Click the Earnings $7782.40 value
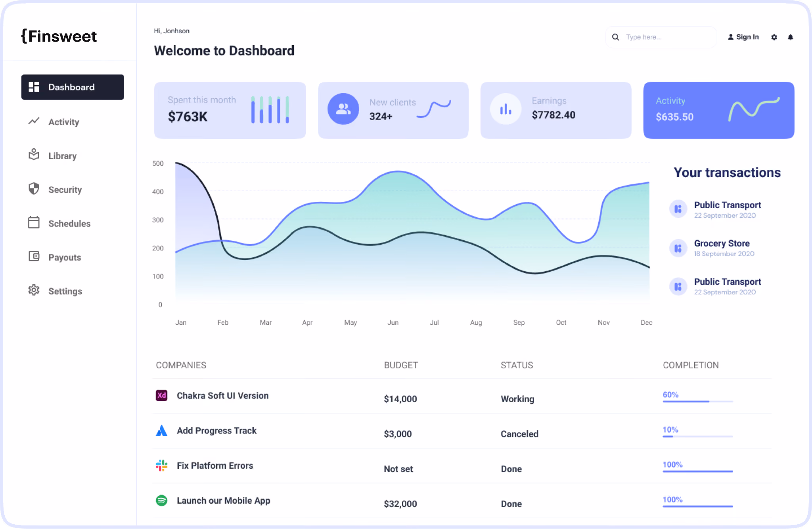812x529 pixels. 553,115
